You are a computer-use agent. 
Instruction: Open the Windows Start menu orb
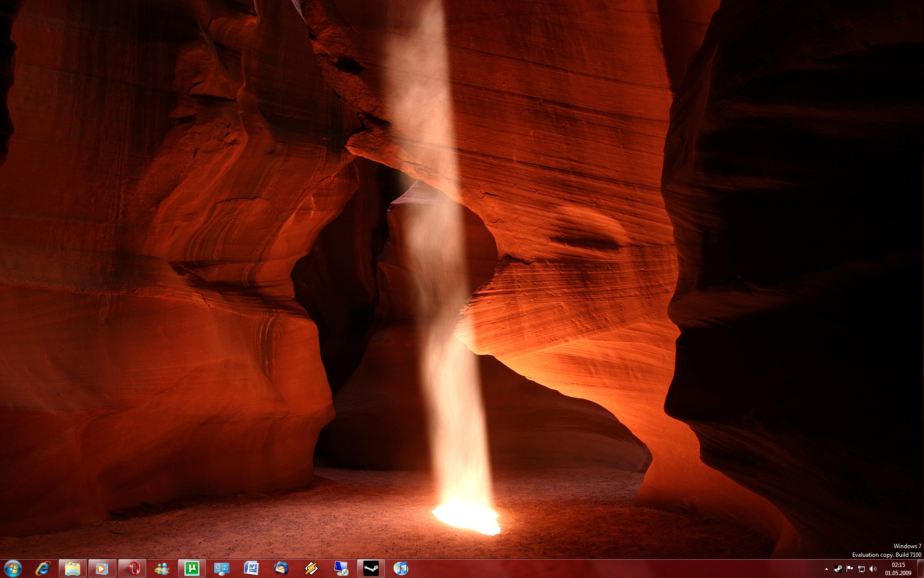click(x=13, y=569)
